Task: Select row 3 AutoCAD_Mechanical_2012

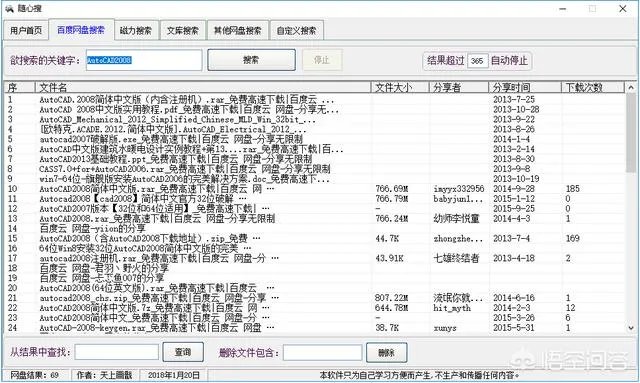Action: coord(315,119)
